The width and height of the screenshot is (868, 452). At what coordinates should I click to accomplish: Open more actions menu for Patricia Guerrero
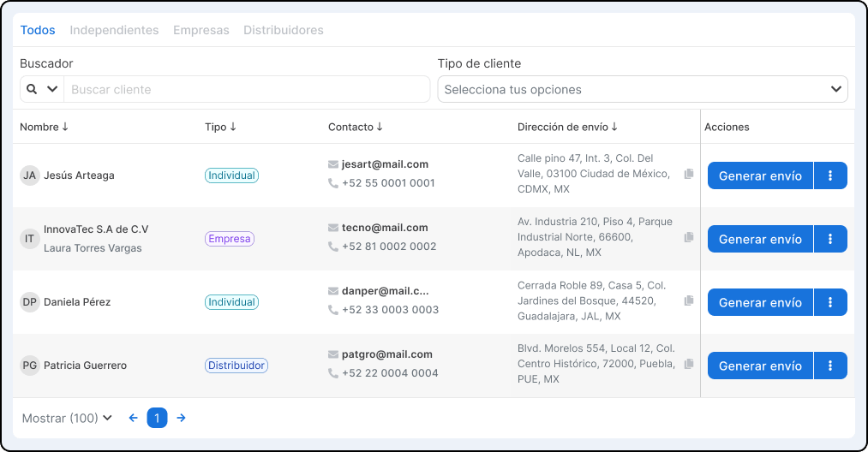[830, 366]
